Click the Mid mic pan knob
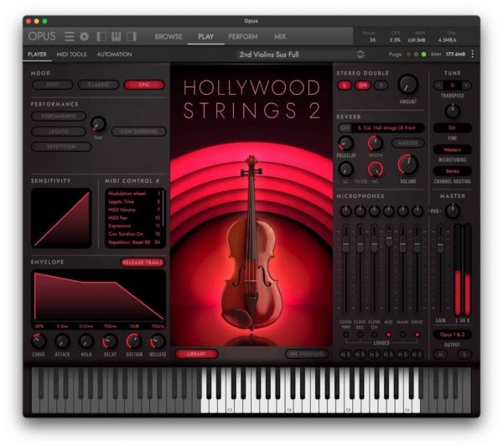Viewport: 503px width, 448px height. tap(388, 211)
